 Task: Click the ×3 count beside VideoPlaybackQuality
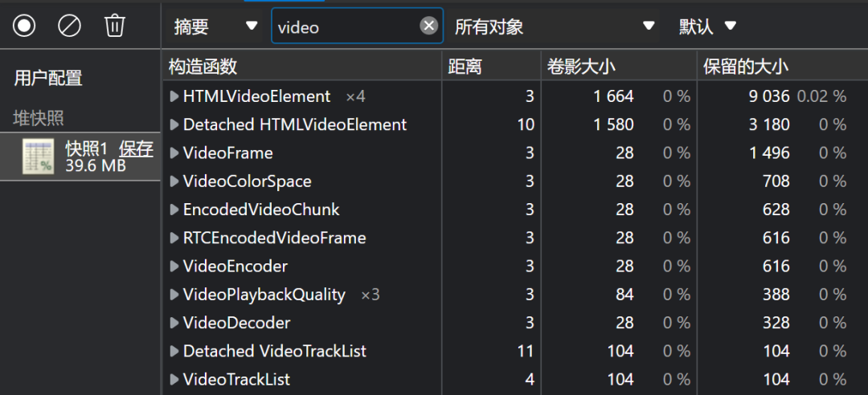pyautogui.click(x=371, y=295)
